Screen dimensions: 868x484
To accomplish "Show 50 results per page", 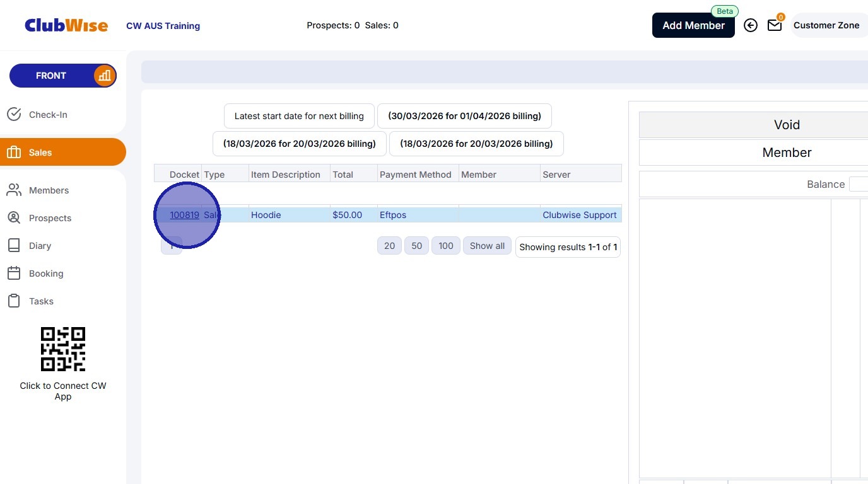I will point(416,246).
